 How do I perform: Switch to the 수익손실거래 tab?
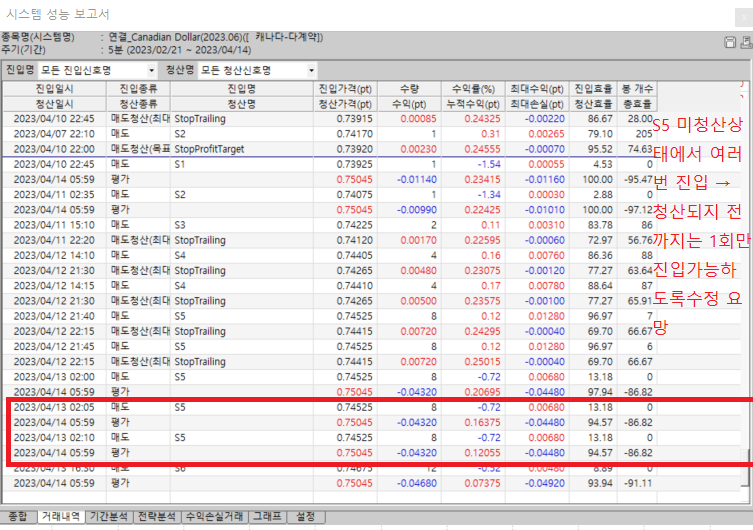215,516
